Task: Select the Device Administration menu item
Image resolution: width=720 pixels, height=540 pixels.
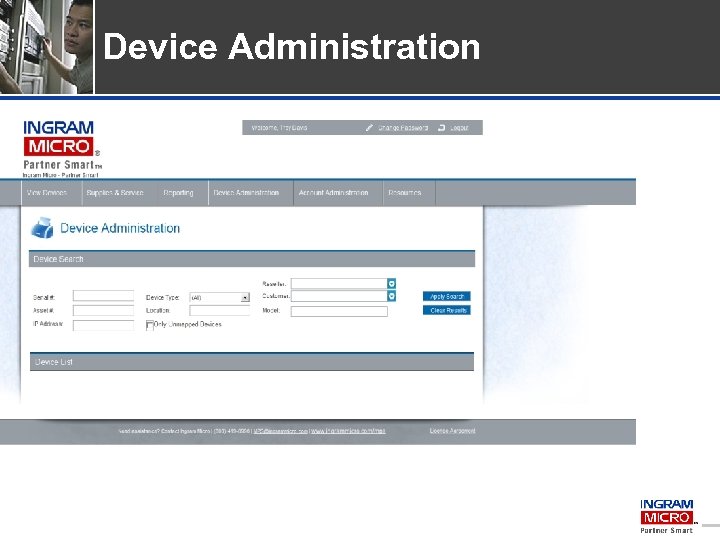Action: coord(246,193)
